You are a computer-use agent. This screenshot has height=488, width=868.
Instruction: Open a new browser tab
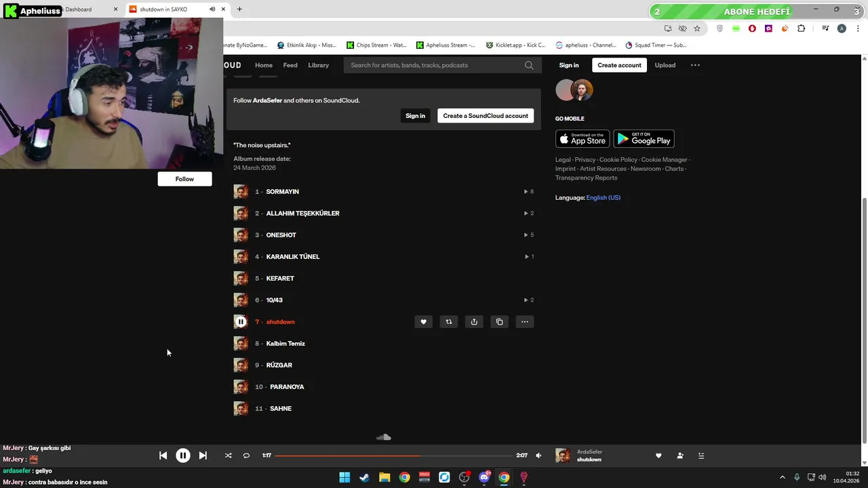(x=239, y=9)
